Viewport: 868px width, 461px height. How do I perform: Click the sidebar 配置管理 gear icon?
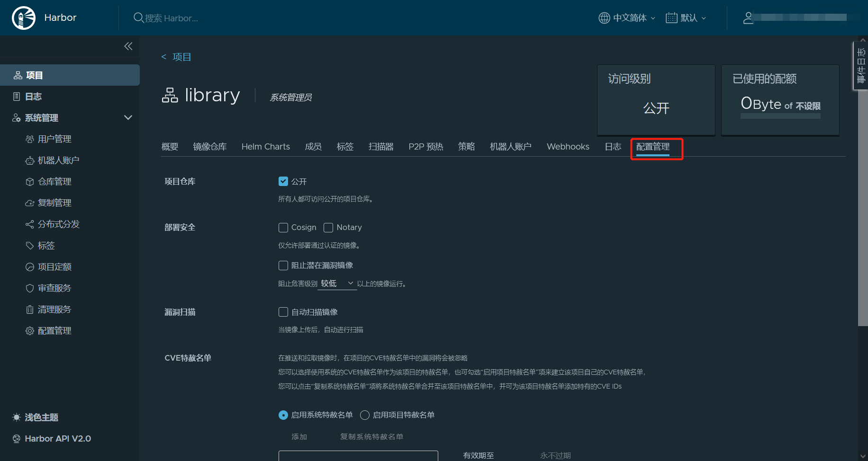[30, 331]
